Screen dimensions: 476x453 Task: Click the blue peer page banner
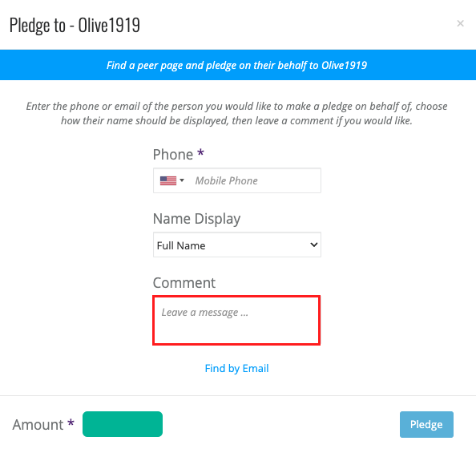pos(238,65)
